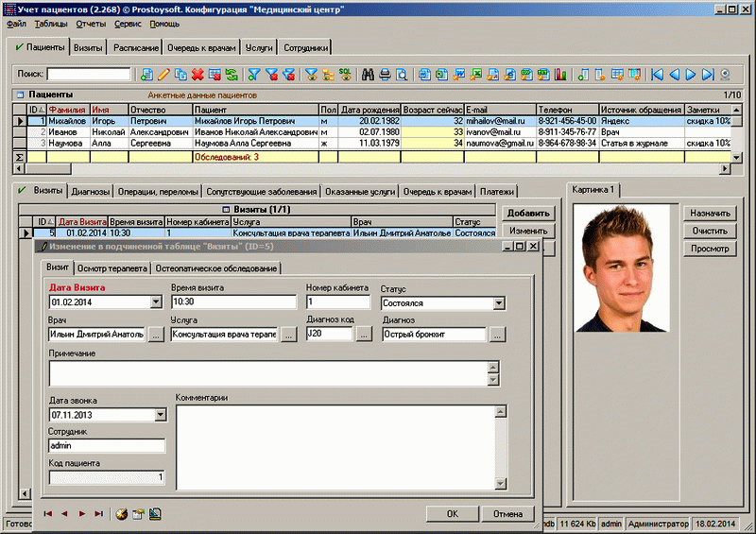Screen dimensions: 756x534
Task: Open the Расписание tab
Action: click(136, 47)
